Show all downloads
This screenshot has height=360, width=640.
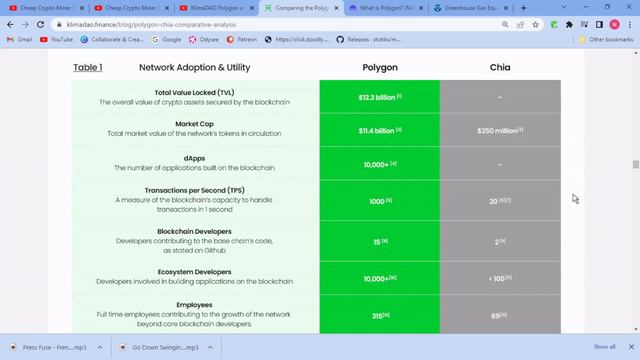[604, 347]
